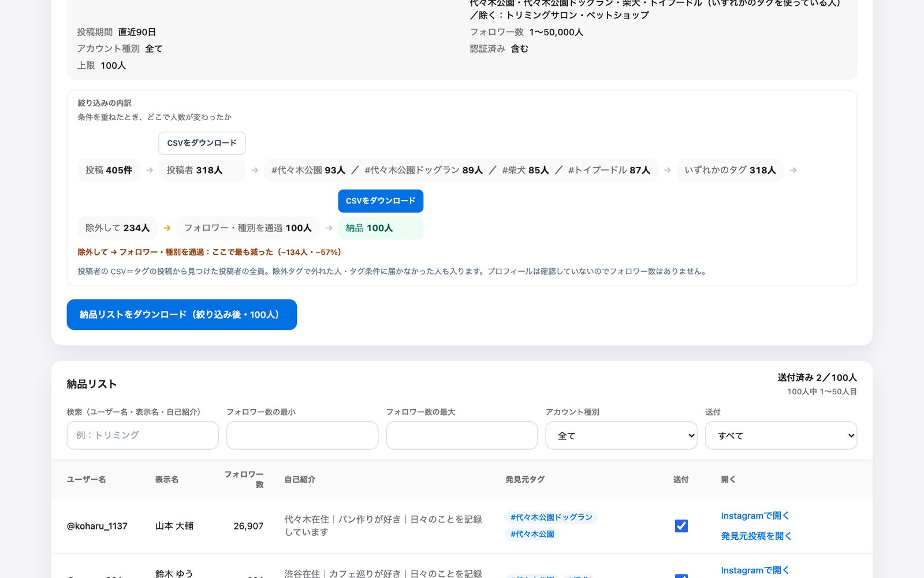Click the フォロワー・種別を通過 100人 chip
924x578 pixels.
[x=248, y=228]
